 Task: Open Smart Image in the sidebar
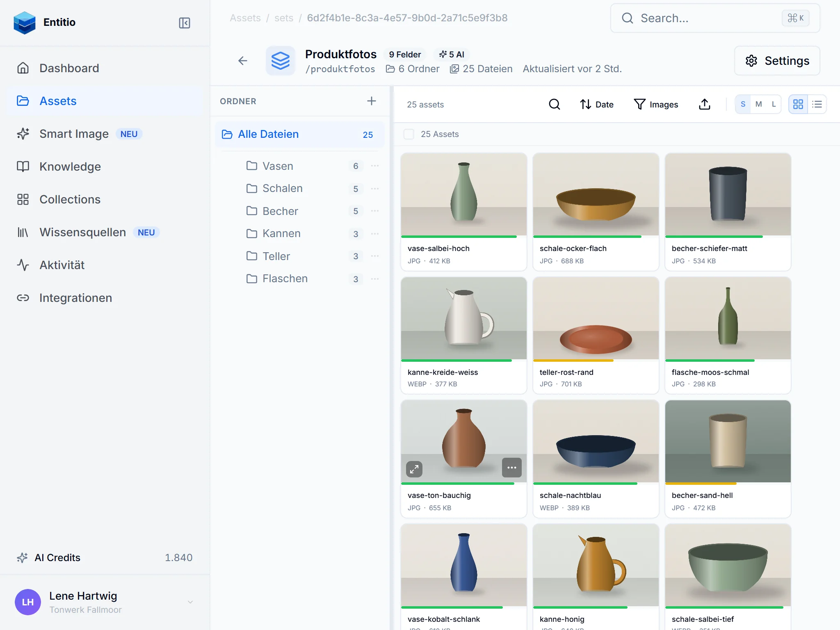click(x=105, y=134)
